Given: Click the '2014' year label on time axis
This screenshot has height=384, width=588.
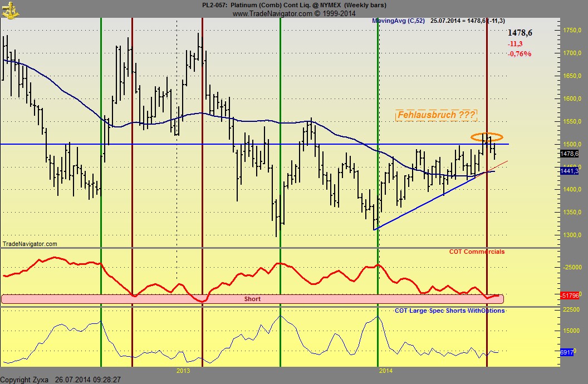Looking at the screenshot, I should click(386, 371).
